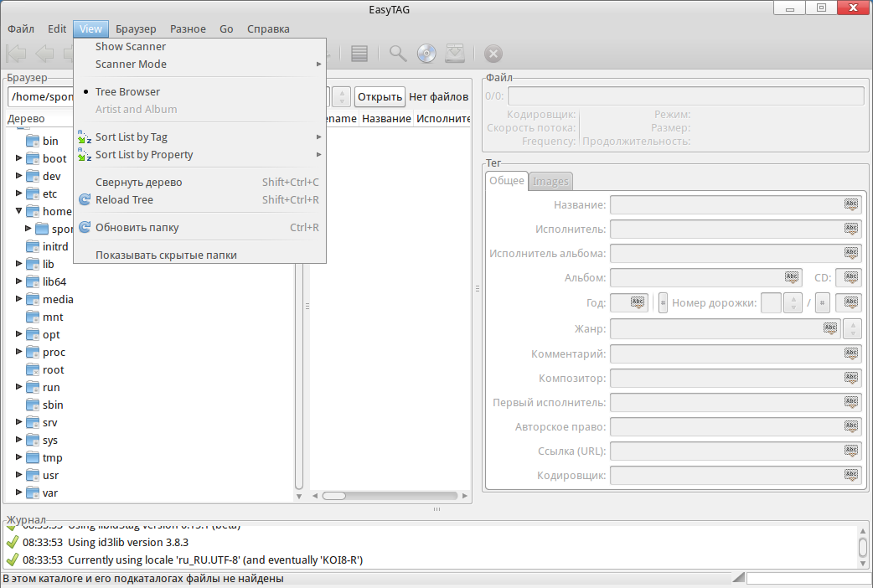Viewport: 873px width, 588px height.
Task: Collapse the home folder in the tree
Action: [x=19, y=211]
